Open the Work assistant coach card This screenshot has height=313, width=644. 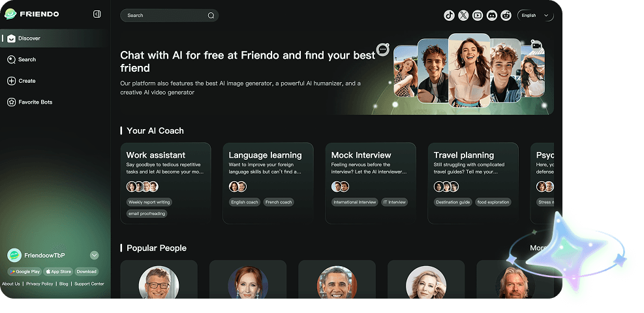166,183
